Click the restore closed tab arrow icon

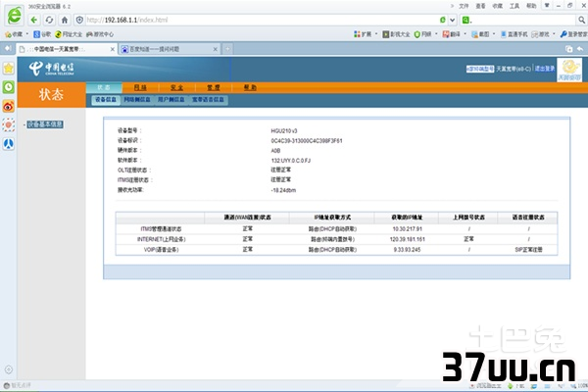[x=580, y=49]
